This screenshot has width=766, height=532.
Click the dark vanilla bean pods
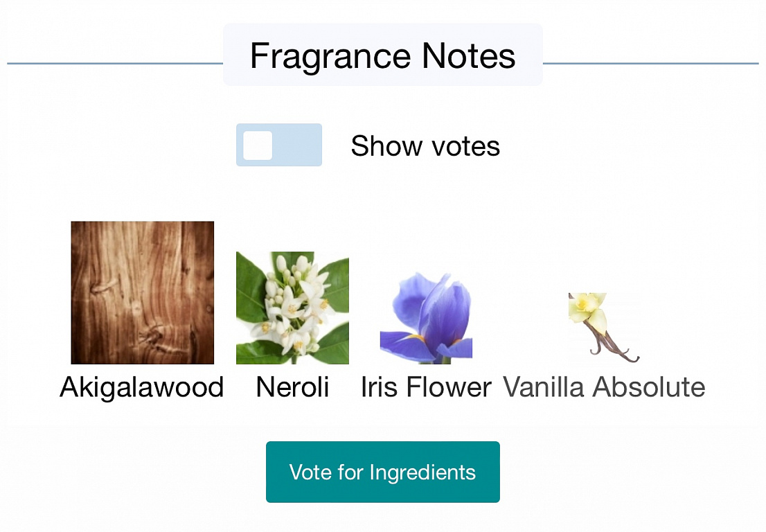click(x=612, y=348)
